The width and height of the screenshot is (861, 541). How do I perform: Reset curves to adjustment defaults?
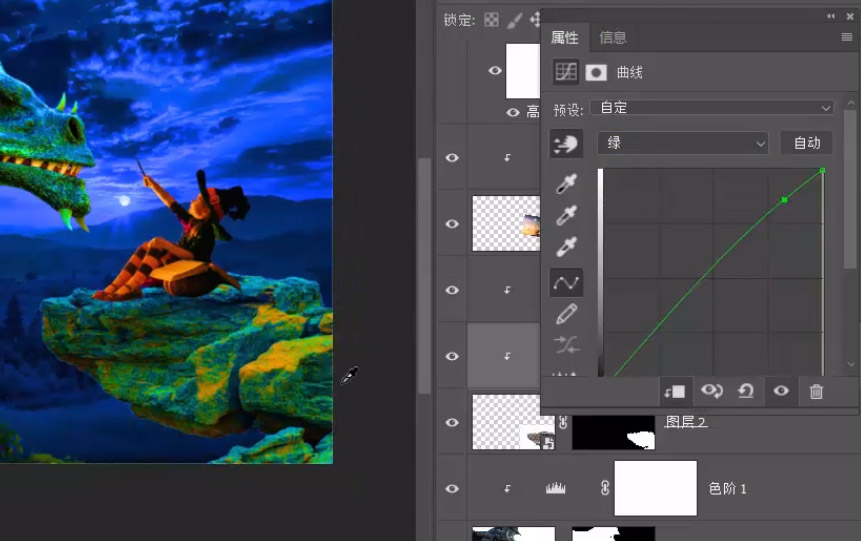pos(745,391)
